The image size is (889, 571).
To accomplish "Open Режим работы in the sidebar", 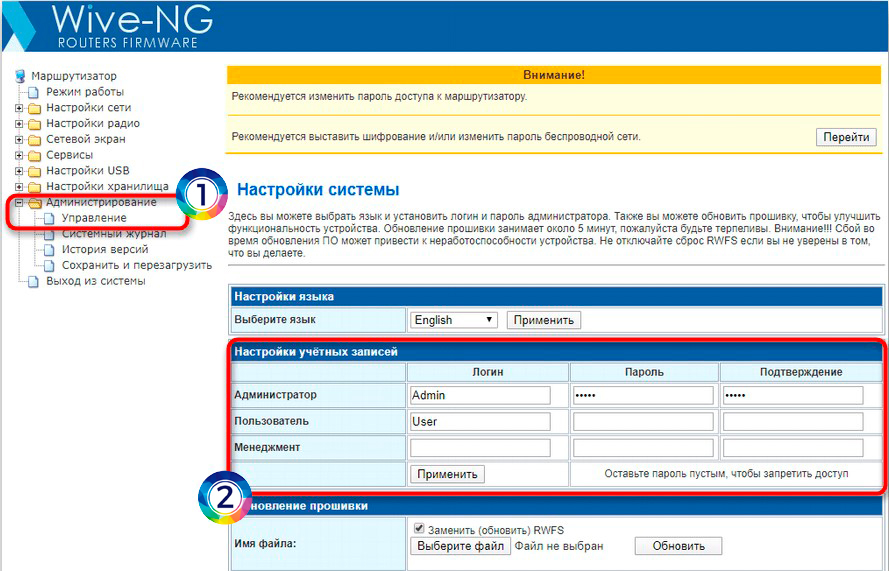I will coord(85,92).
